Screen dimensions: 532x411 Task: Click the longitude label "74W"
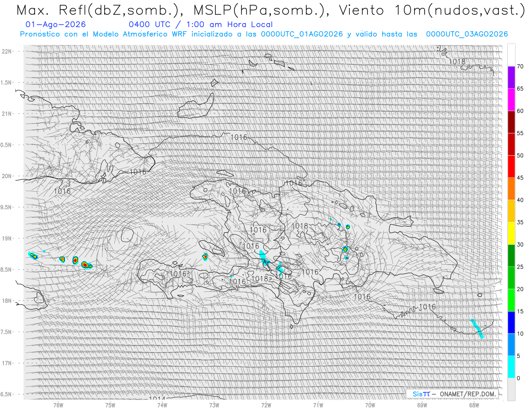click(162, 405)
